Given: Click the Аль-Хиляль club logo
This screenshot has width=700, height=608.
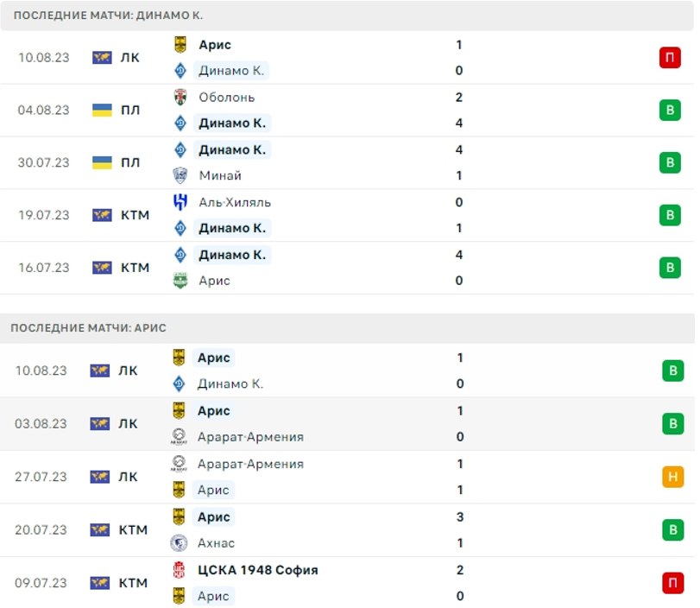Looking at the screenshot, I should click(180, 202).
